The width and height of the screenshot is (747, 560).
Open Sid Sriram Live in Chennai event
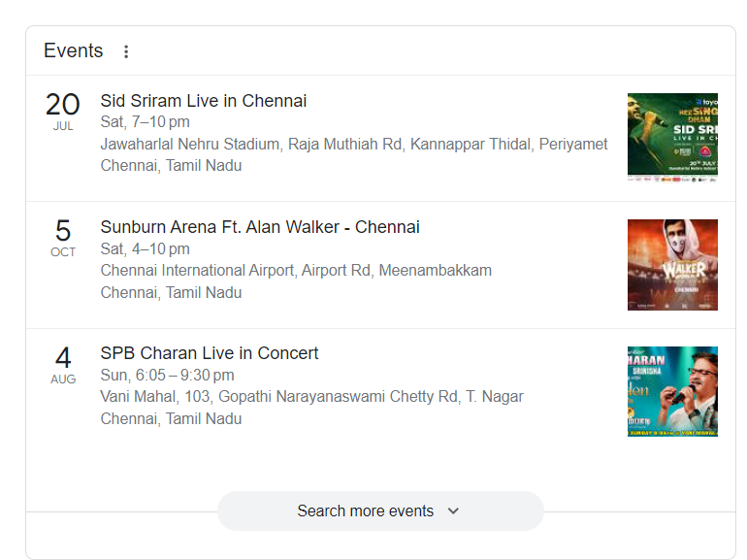204,101
